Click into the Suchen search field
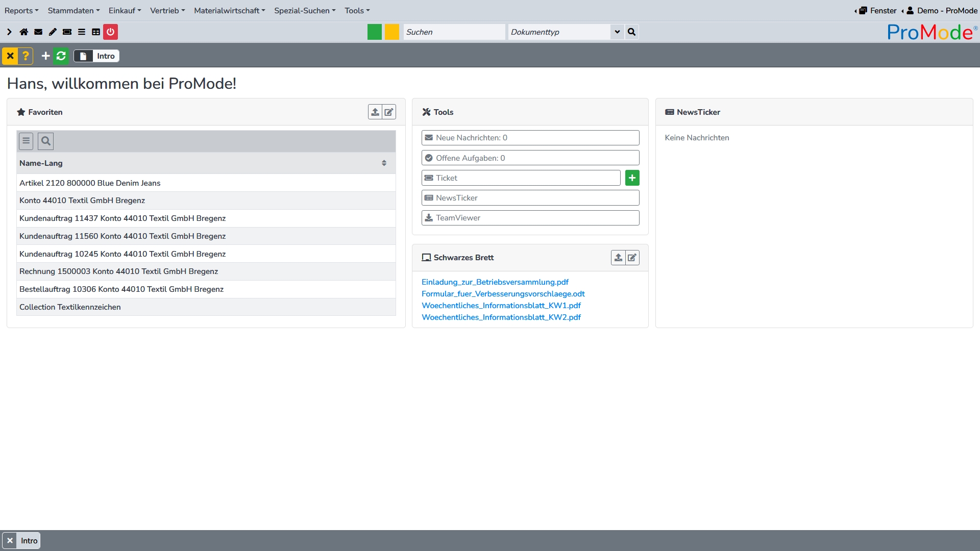Image resolution: width=980 pixels, height=551 pixels. point(453,32)
